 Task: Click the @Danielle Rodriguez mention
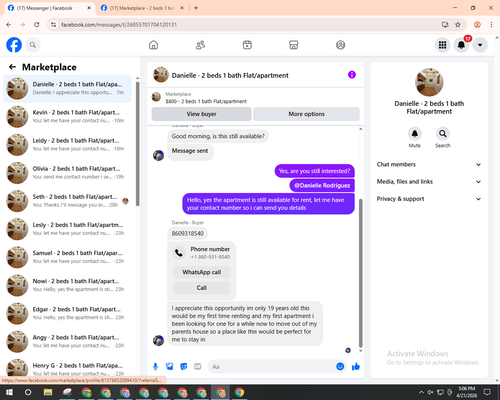point(322,186)
